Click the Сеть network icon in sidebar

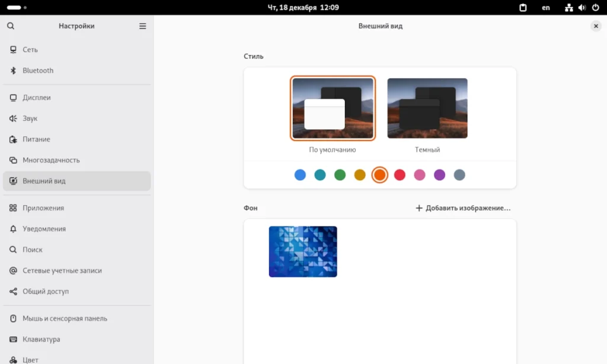point(13,50)
